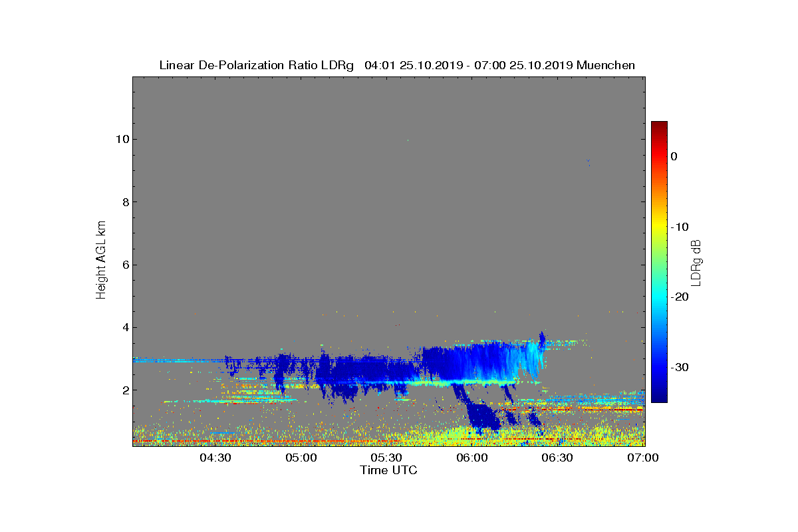Image resolution: width=798 pixels, height=532 pixels.
Task: Click the plot title text
Action: (x=397, y=65)
